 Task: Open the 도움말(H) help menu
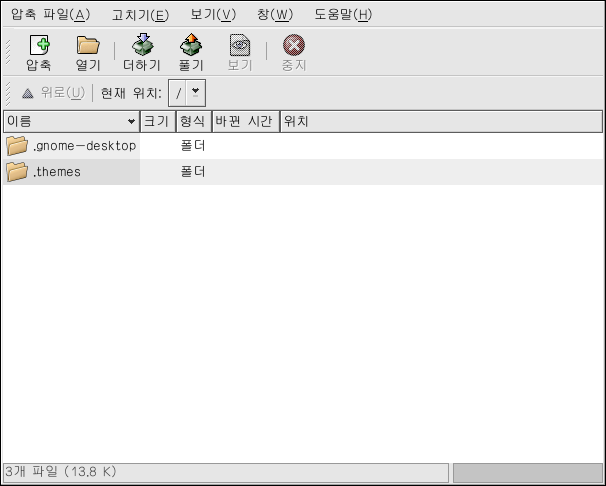coord(343,14)
